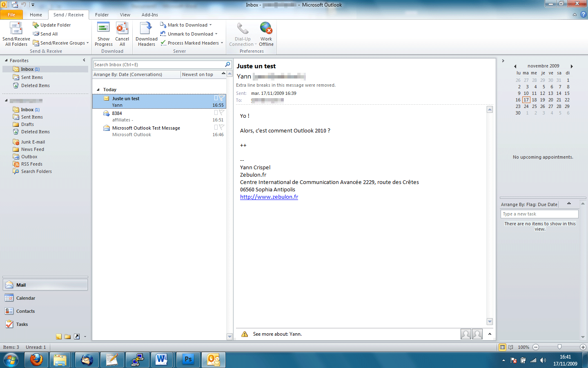588x368 pixels.
Task: Click 'Extra line breaks' info bar
Action: click(x=286, y=85)
